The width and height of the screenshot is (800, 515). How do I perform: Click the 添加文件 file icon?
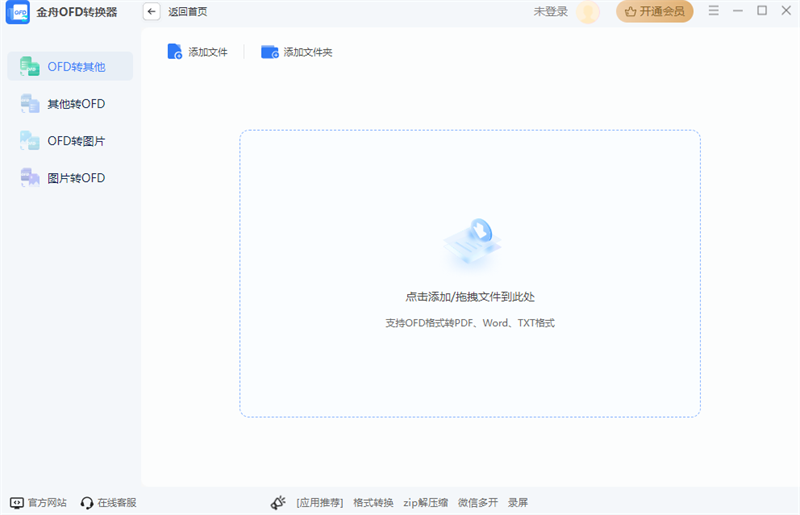click(x=174, y=52)
